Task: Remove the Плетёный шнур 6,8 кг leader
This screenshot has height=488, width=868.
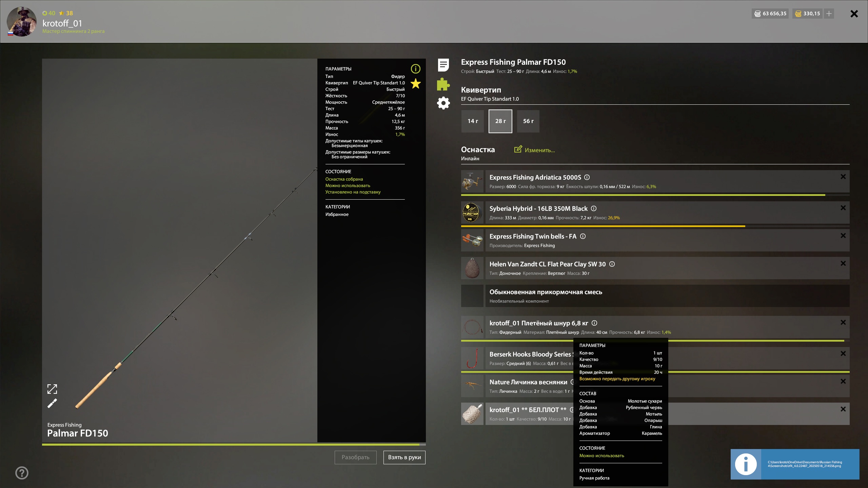Action: [x=843, y=322]
